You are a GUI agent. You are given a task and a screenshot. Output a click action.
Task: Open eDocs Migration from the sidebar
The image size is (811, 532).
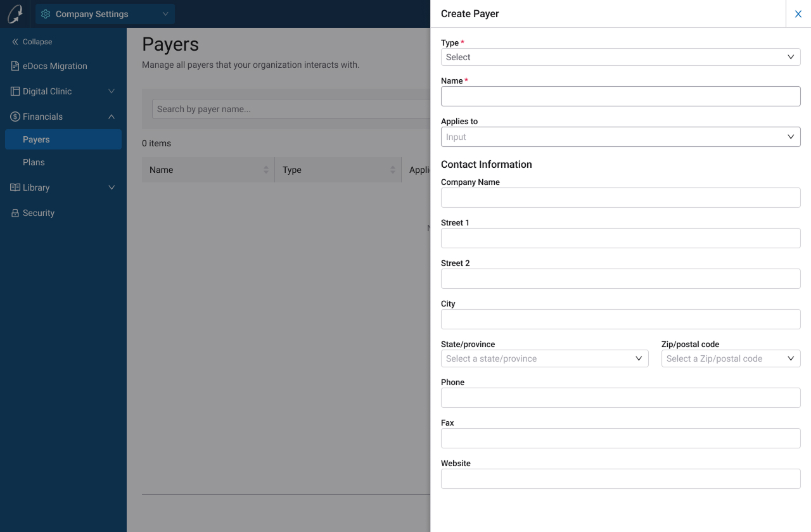coord(56,66)
